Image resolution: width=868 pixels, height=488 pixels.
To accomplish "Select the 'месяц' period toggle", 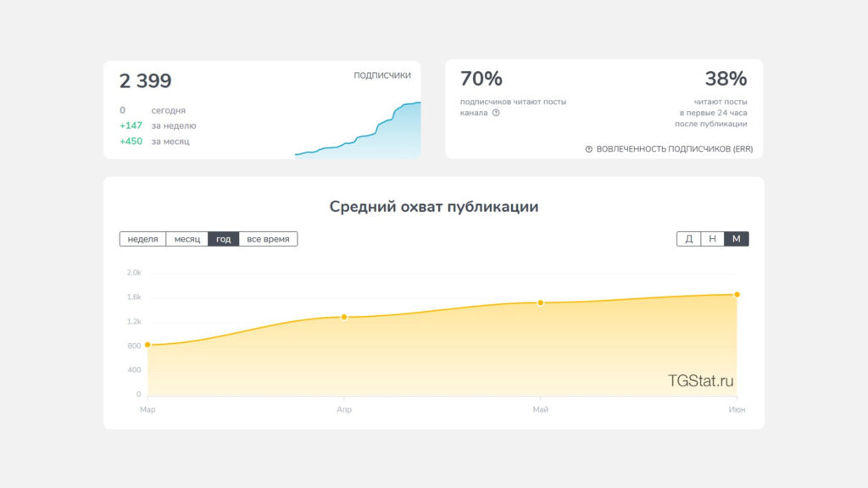I will 187,239.
